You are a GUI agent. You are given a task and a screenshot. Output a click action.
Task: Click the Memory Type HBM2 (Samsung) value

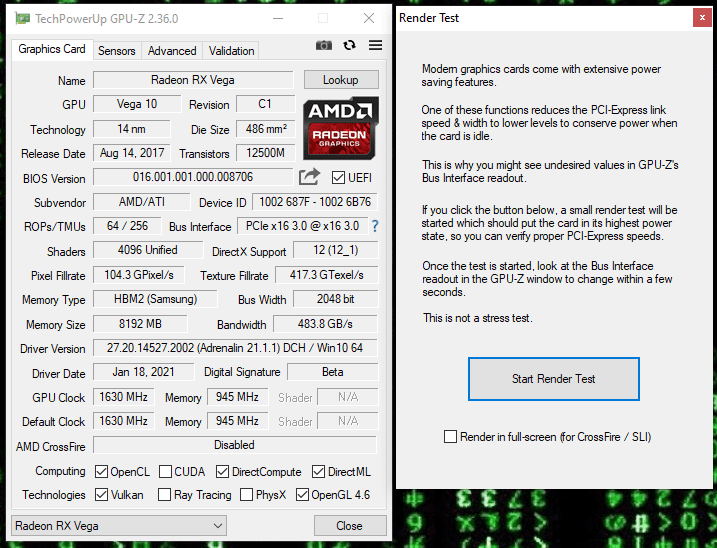click(155, 299)
